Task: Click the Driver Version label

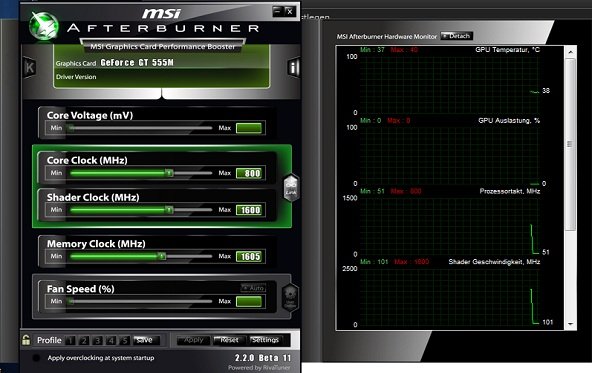Action: [76, 77]
